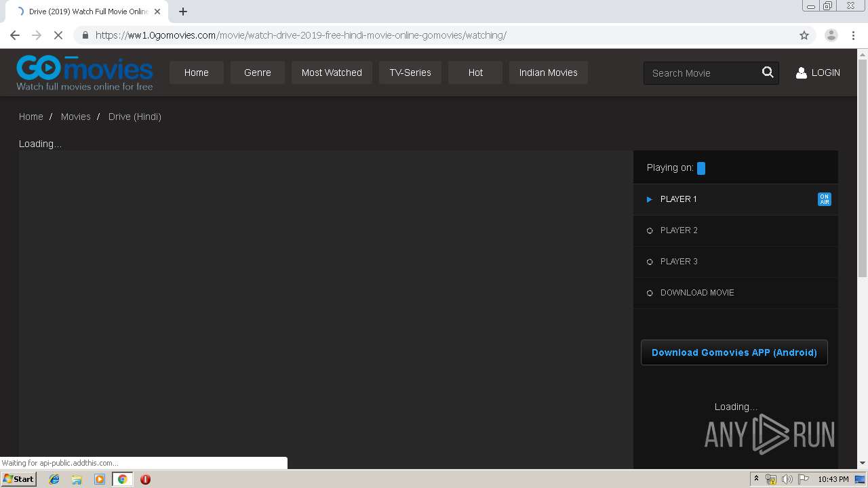Click the taskbar clock 10:43 PM
The width and height of the screenshot is (868, 488).
pos(833,479)
